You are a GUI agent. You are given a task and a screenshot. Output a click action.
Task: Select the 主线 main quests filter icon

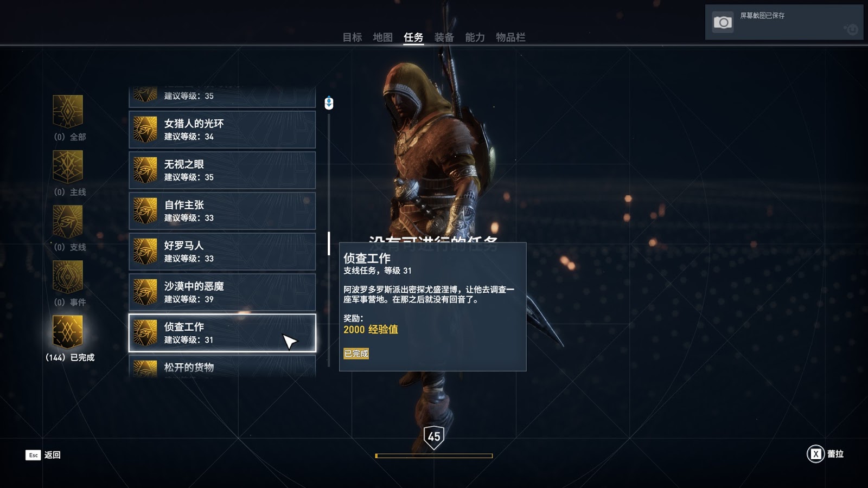68,167
